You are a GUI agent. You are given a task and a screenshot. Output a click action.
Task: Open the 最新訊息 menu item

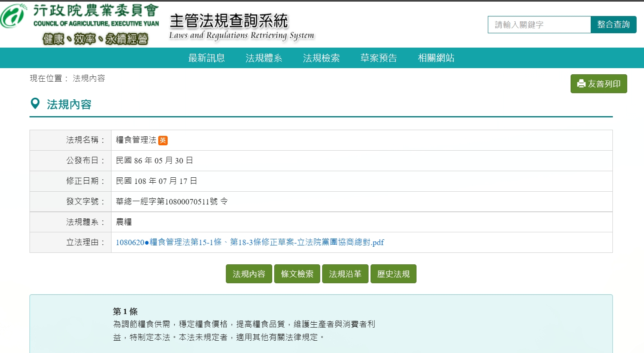(x=206, y=58)
